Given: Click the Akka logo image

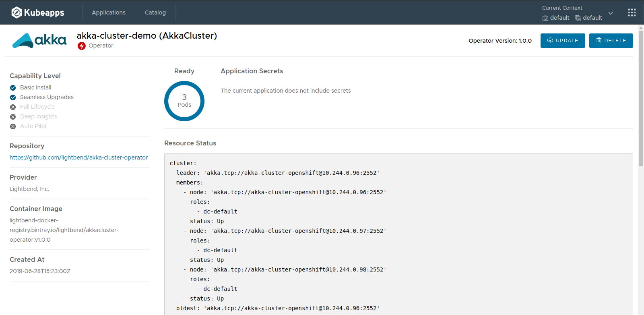Looking at the screenshot, I should point(39,40).
